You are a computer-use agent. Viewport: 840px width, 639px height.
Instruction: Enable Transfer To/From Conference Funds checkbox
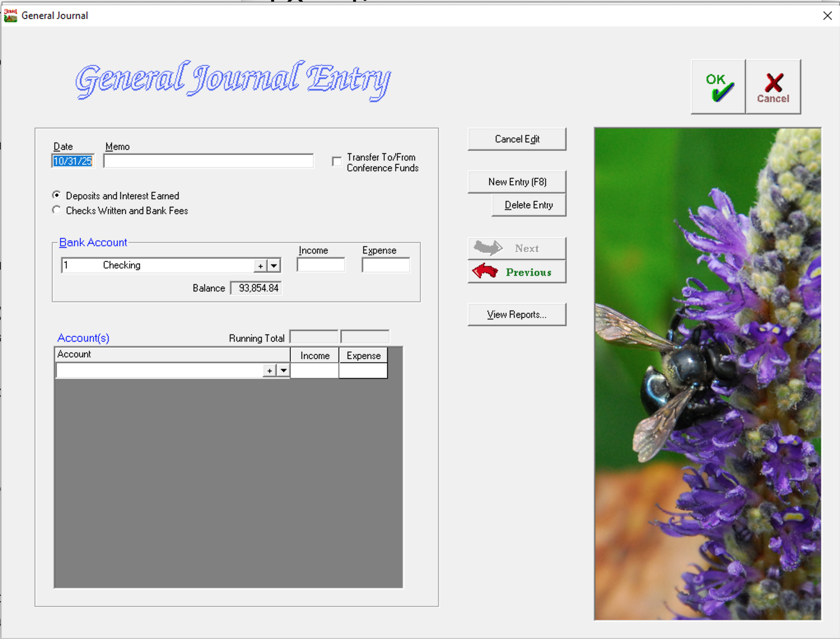click(337, 161)
